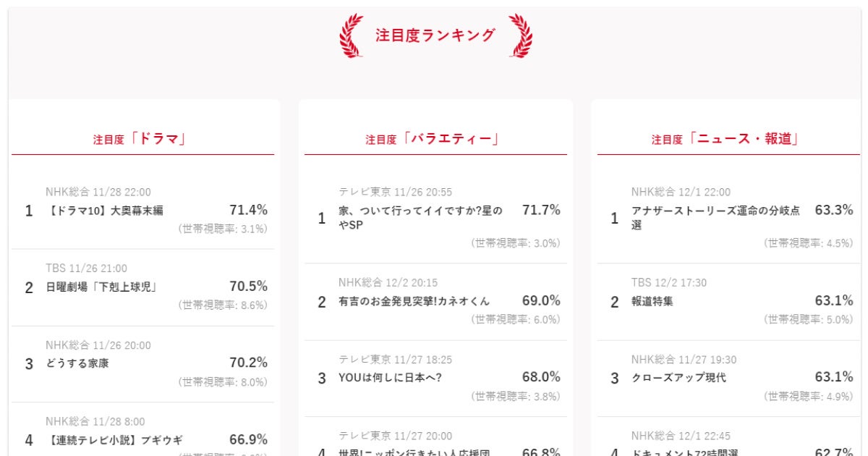Open YOUは何しに日本へ? entry
868x456 pixels.
[x=390, y=378]
